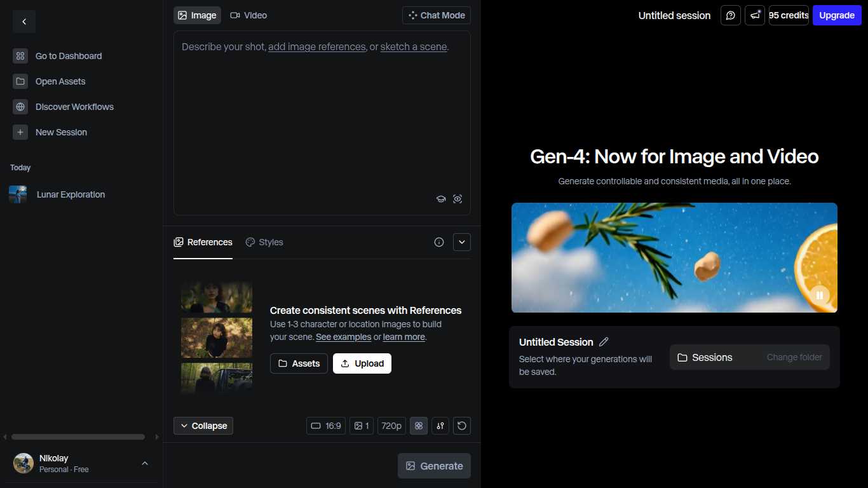This screenshot has height=488, width=868.
Task: Open the References info icon
Action: point(439,242)
